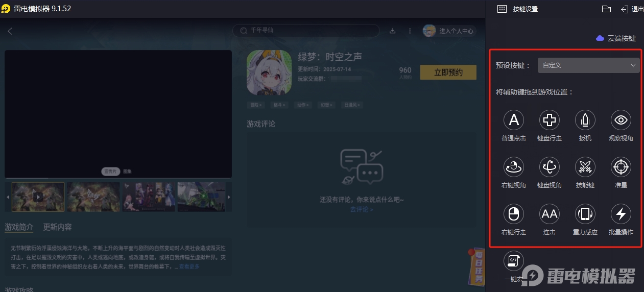Image resolution: width=644 pixels, height=292 pixels.
Task: Switch to the 图集 media tab
Action: pyautogui.click(x=127, y=172)
